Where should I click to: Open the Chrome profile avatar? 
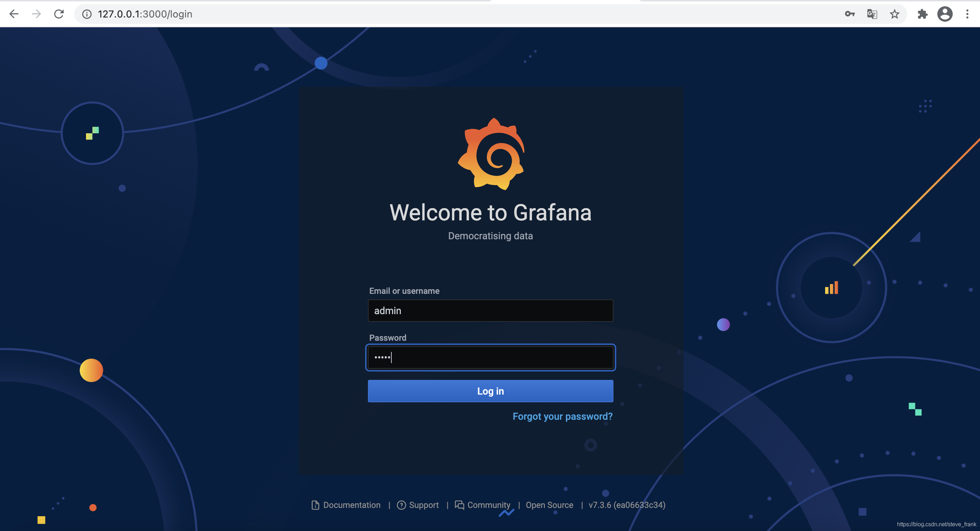945,14
